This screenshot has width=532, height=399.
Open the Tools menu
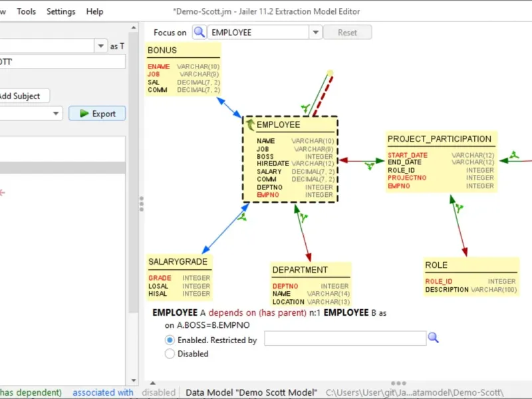26,11
